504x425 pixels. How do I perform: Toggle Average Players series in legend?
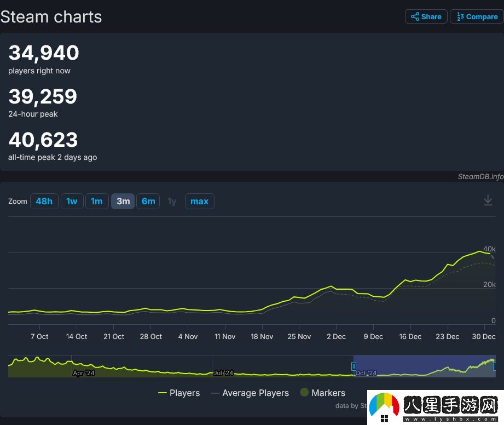(250, 393)
